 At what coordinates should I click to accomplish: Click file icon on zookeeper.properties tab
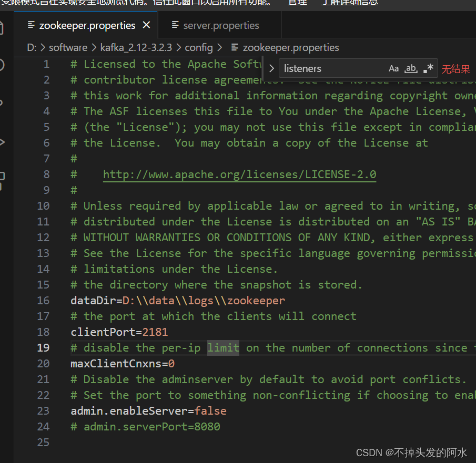point(31,25)
